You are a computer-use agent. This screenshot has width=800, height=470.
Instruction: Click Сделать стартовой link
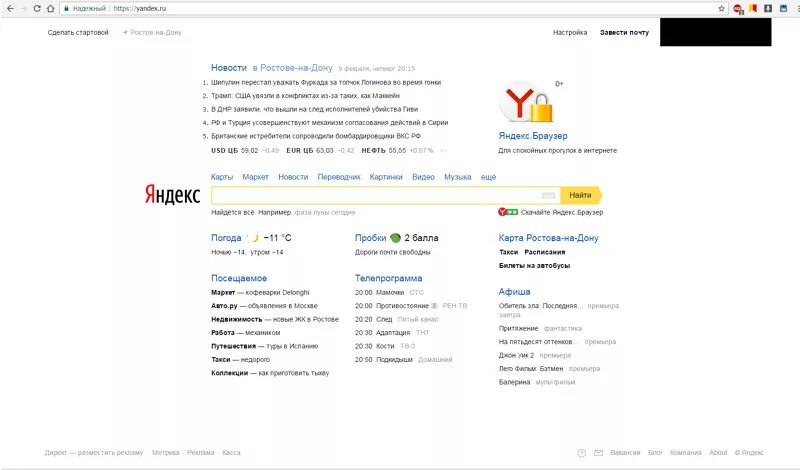tap(78, 32)
